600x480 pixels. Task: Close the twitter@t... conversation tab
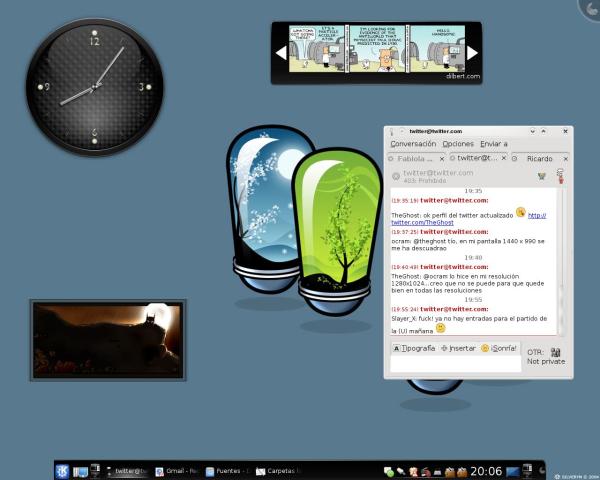point(504,158)
